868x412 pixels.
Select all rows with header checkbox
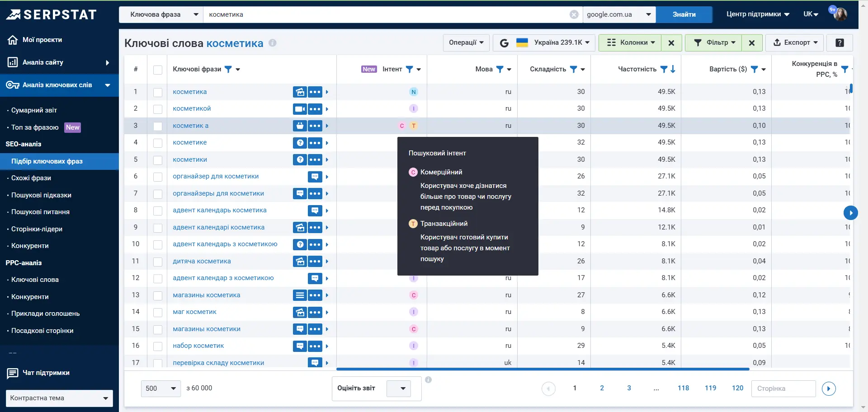(x=158, y=70)
